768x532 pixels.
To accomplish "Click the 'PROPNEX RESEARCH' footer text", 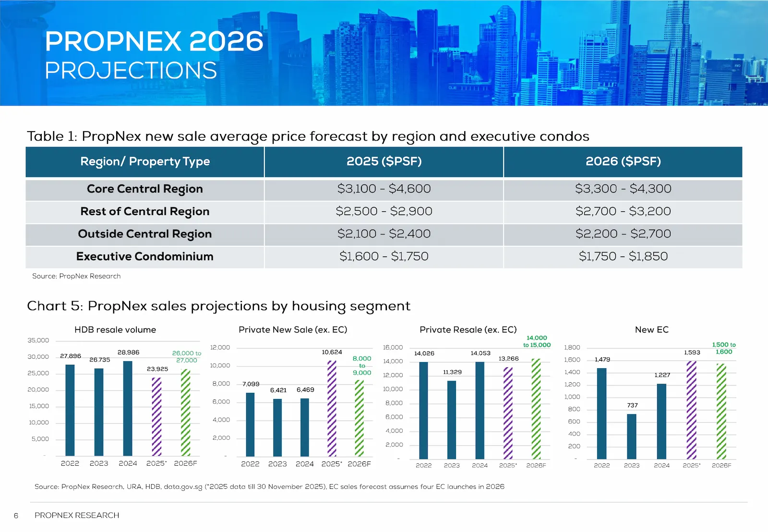I will point(77,515).
